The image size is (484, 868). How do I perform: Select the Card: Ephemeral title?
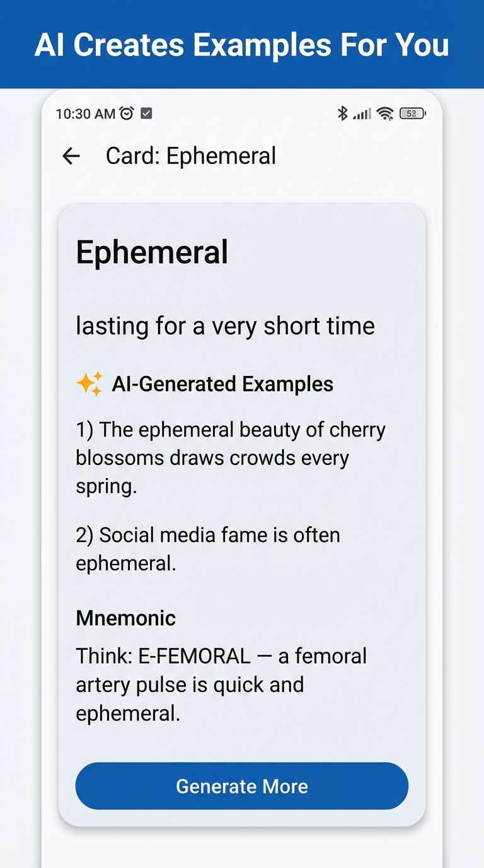191,156
